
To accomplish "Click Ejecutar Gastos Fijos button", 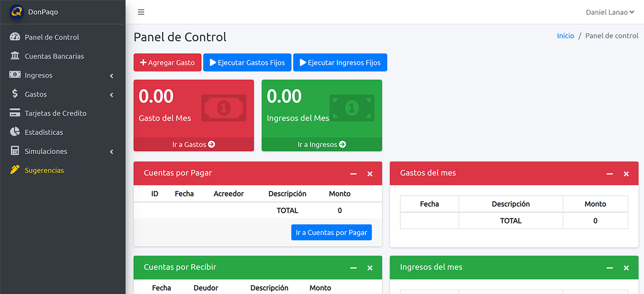I will pos(247,62).
